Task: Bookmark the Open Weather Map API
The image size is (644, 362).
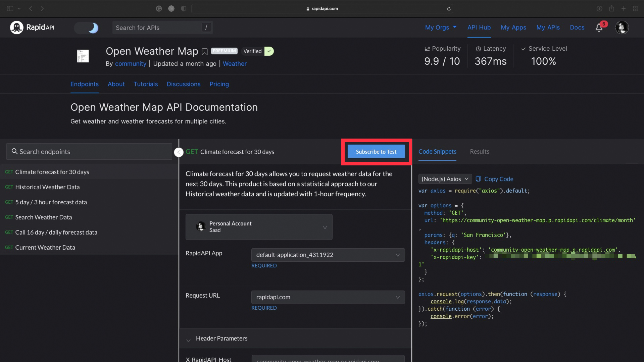Action: [x=205, y=51]
